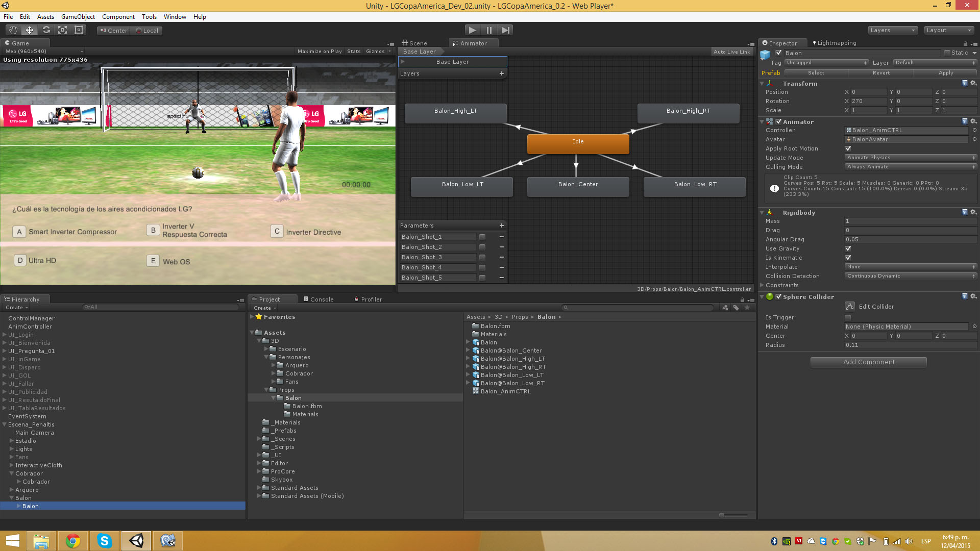Click the prefab Apply button
The height and width of the screenshot is (551, 980).
(x=946, y=73)
